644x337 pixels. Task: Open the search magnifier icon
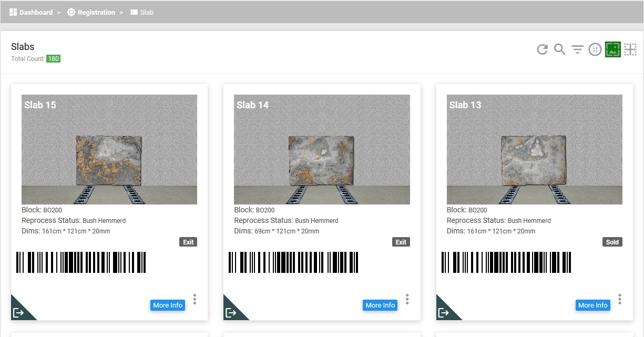click(x=560, y=49)
